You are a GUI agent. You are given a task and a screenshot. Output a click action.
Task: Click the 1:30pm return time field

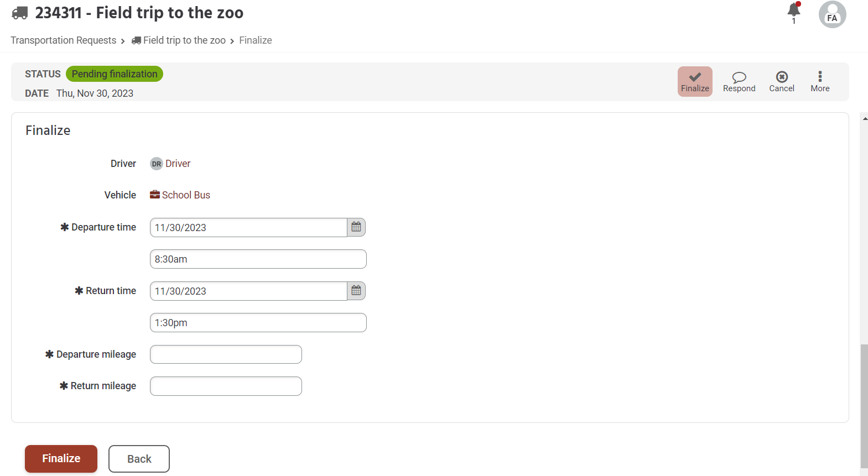258,323
